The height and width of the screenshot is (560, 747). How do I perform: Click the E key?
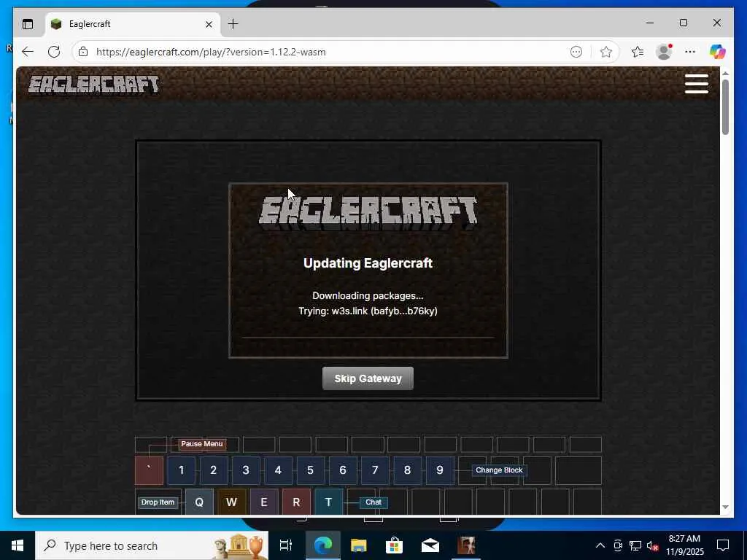pyautogui.click(x=264, y=502)
